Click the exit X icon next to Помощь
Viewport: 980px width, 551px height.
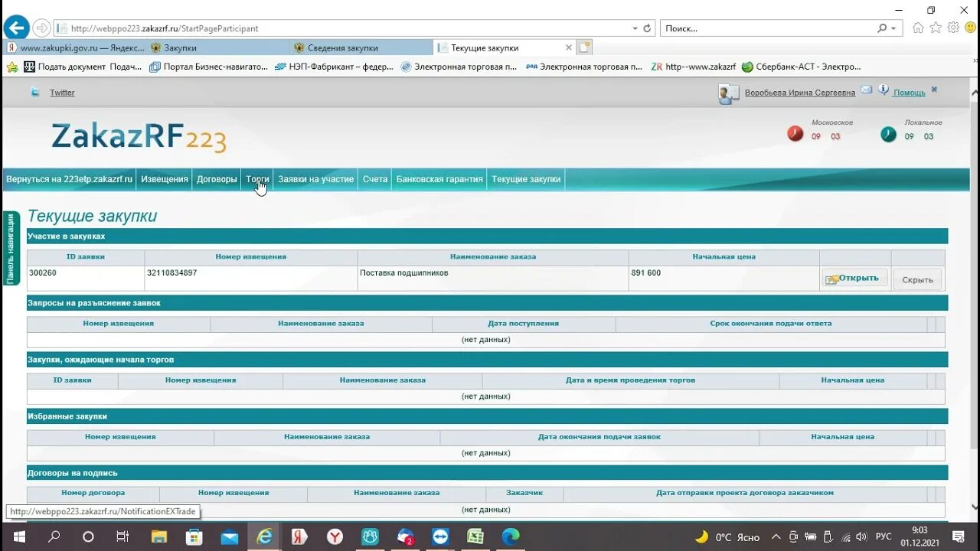click(x=934, y=90)
